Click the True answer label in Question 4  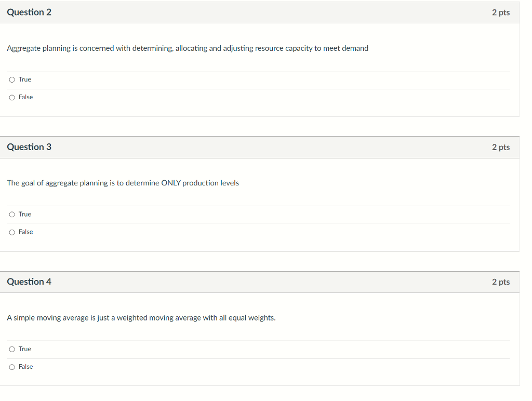25,349
